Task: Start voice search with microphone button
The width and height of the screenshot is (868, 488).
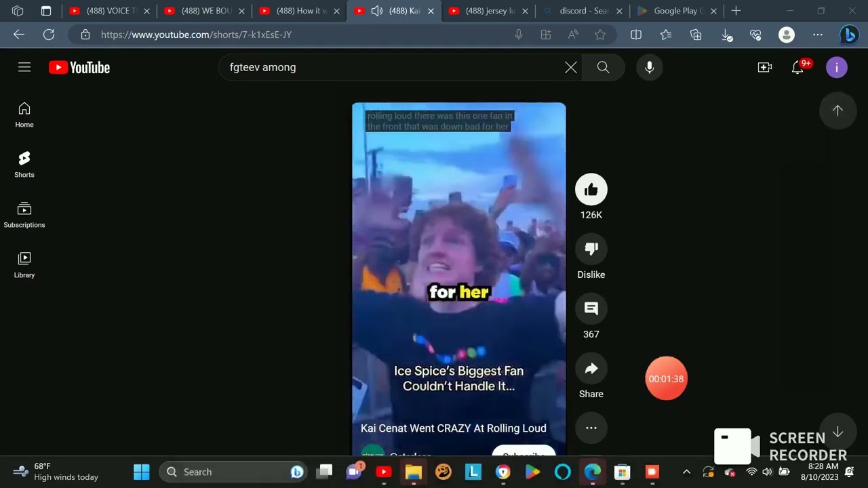Action: point(650,67)
